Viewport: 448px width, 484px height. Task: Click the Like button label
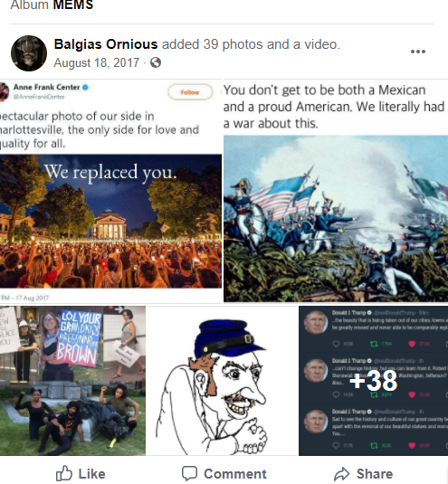(91, 474)
